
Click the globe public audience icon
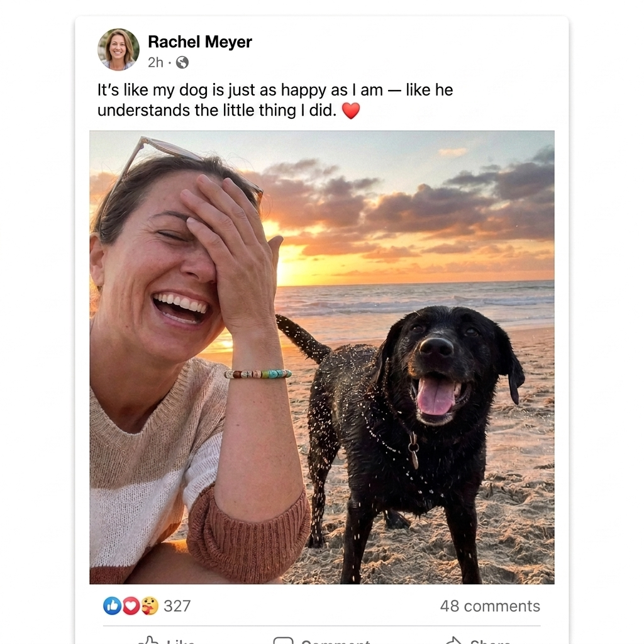click(x=182, y=62)
